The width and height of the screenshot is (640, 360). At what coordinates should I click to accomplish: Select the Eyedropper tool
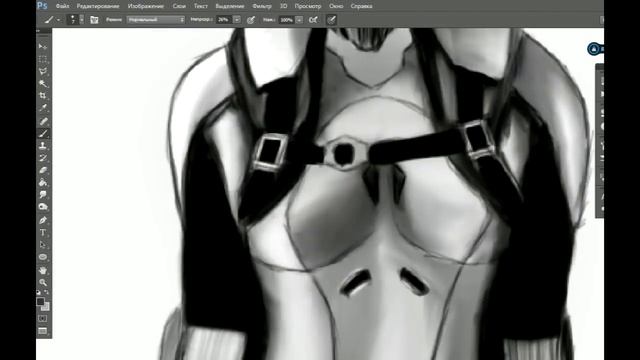pos(42,108)
